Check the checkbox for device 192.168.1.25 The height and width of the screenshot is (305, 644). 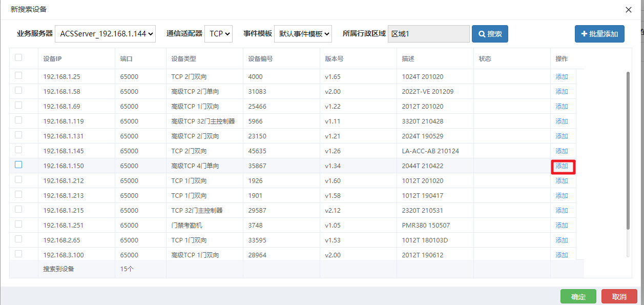point(18,76)
